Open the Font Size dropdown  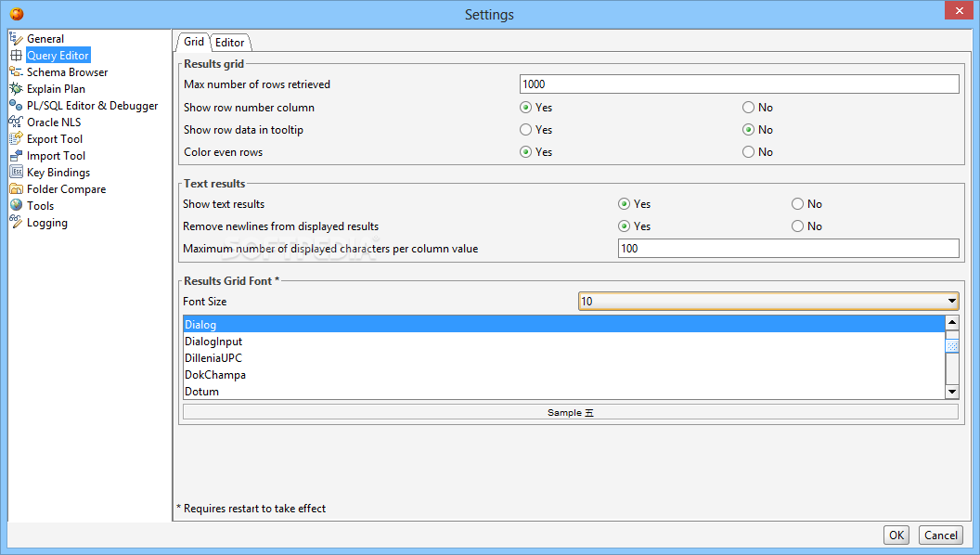[768, 302]
